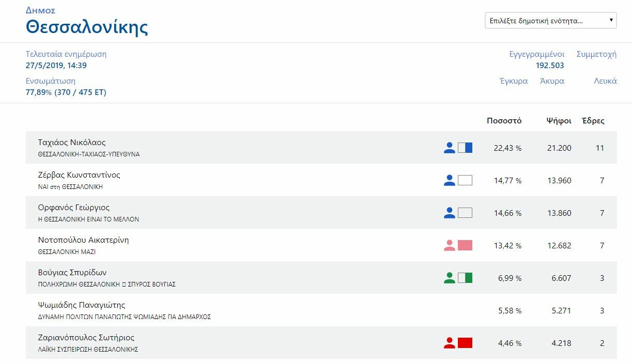Screen dimensions: 632x364
Task: Click the party name 'ΘΕΣΣΑΛΟΝΙΚΗ ΜΑΖΙ'
Action: pos(67,252)
